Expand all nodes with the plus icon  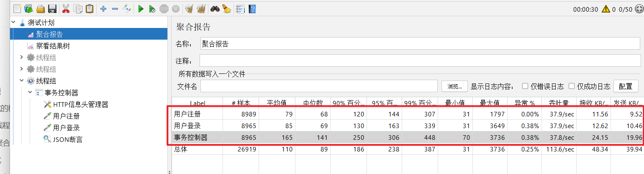pos(103,8)
